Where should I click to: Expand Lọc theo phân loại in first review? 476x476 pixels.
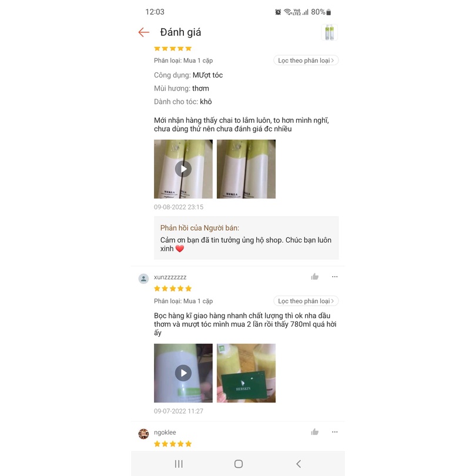pos(306,61)
